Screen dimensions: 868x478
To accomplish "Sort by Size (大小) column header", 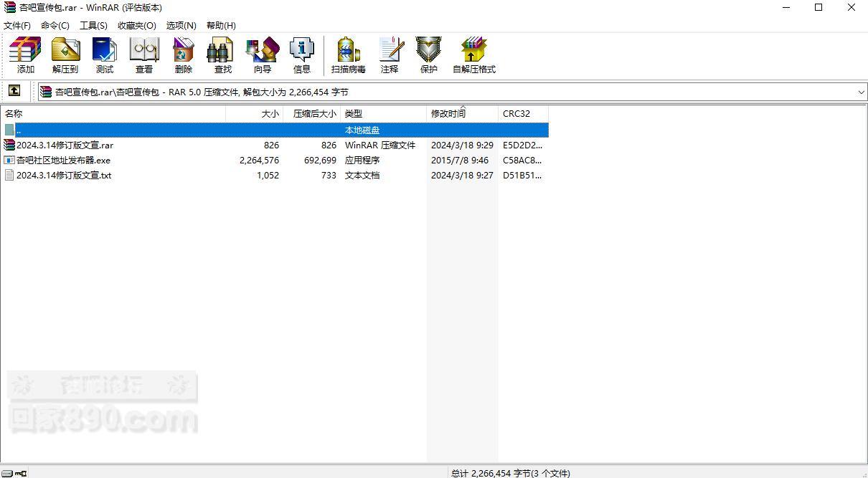I will pyautogui.click(x=255, y=113).
